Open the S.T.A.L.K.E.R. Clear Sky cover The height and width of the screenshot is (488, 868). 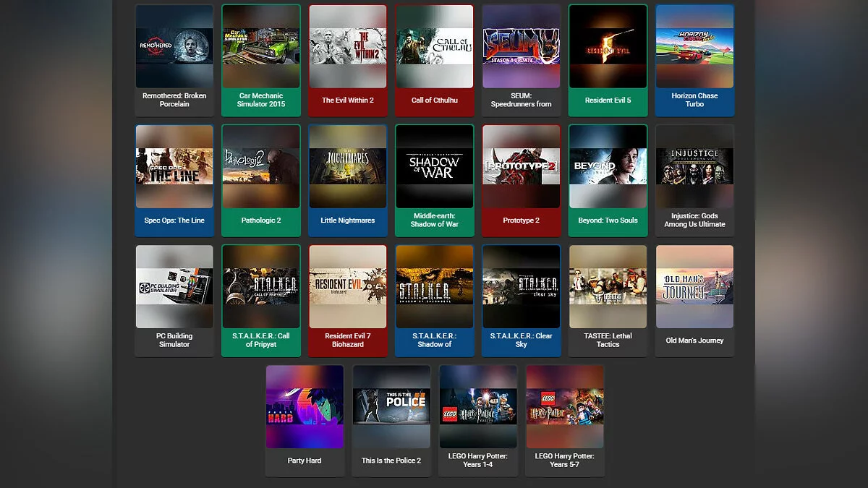(x=522, y=286)
